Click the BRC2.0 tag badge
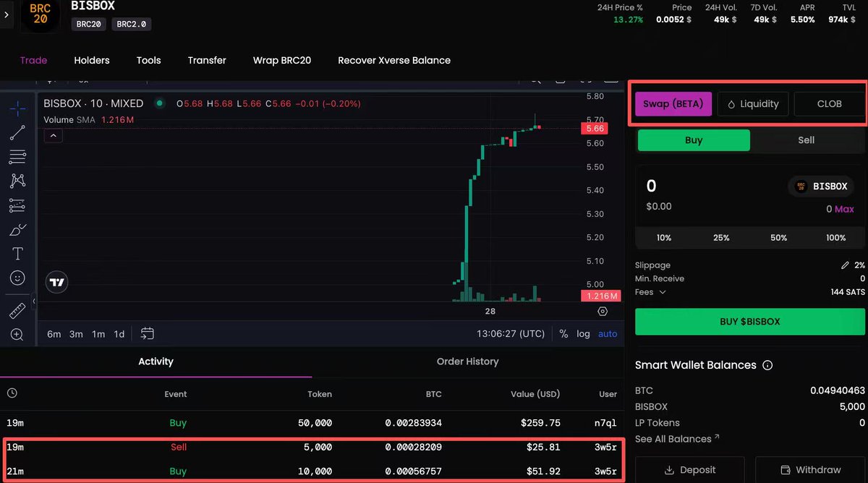The height and width of the screenshot is (483, 868). [131, 24]
